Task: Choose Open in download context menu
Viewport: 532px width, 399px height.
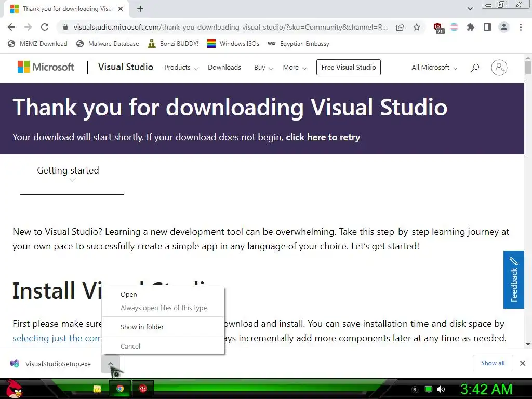Action: (163, 294)
